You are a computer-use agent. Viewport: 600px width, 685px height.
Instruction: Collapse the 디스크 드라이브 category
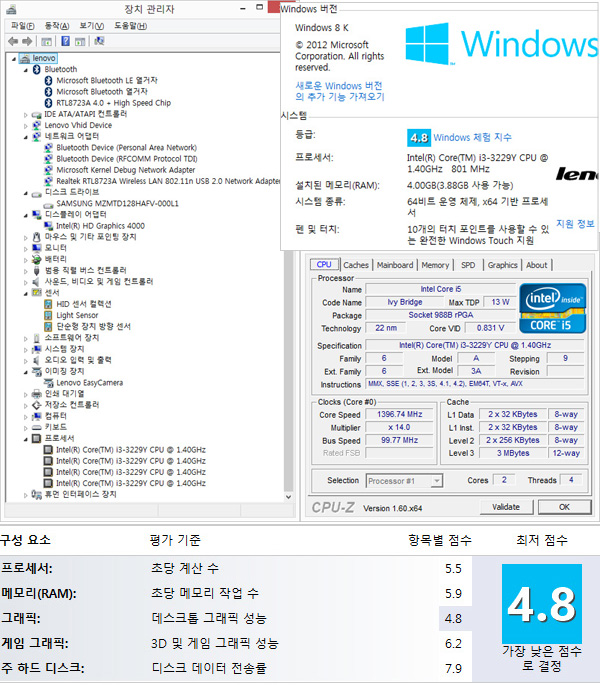point(25,193)
